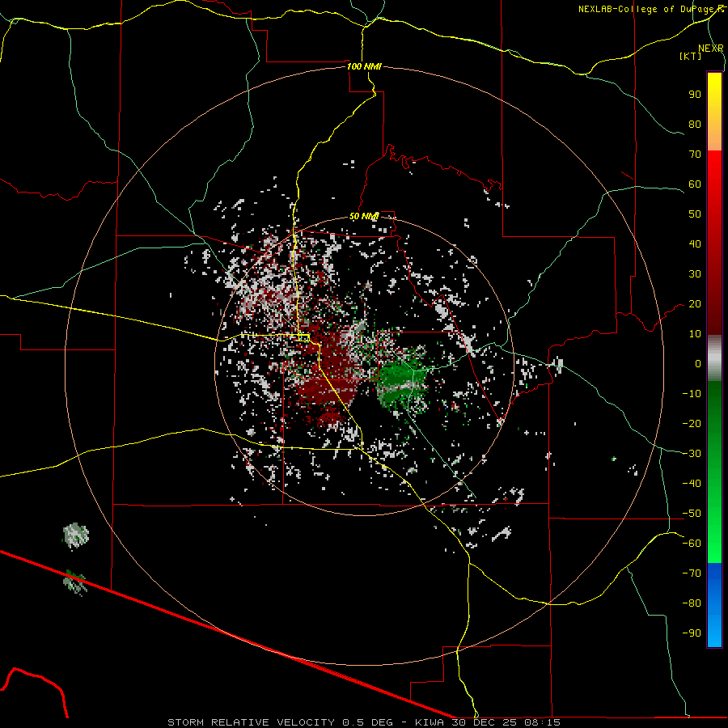Click the 50 NMI range ring label
Screen dimensions: 728x728
[364, 216]
